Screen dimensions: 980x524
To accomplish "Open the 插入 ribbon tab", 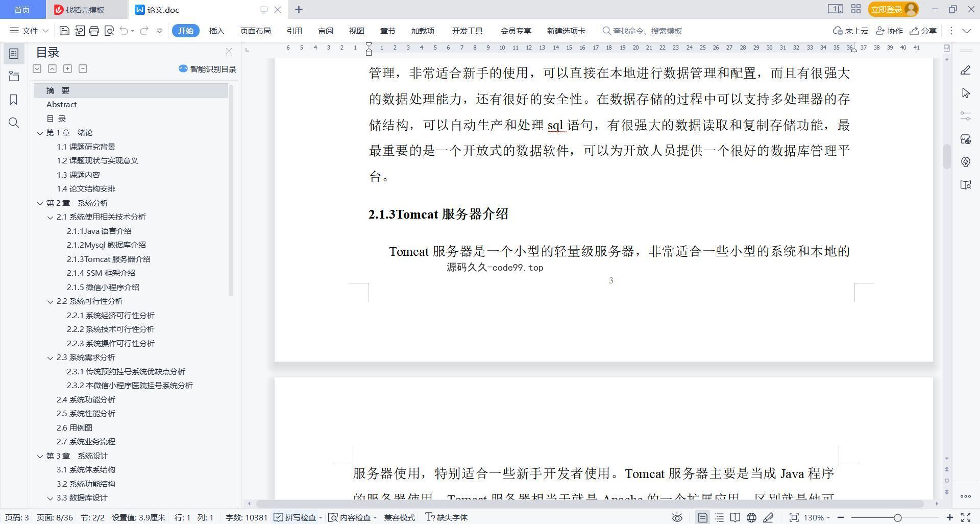I will (x=217, y=31).
